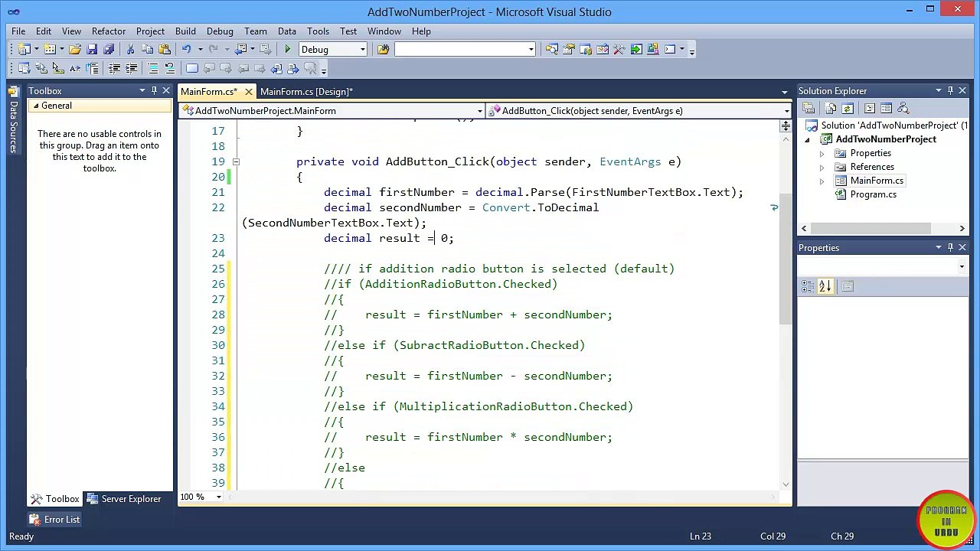Image resolution: width=980 pixels, height=551 pixels.
Task: Toggle auto-hide pin on Properties panel
Action: click(950, 247)
